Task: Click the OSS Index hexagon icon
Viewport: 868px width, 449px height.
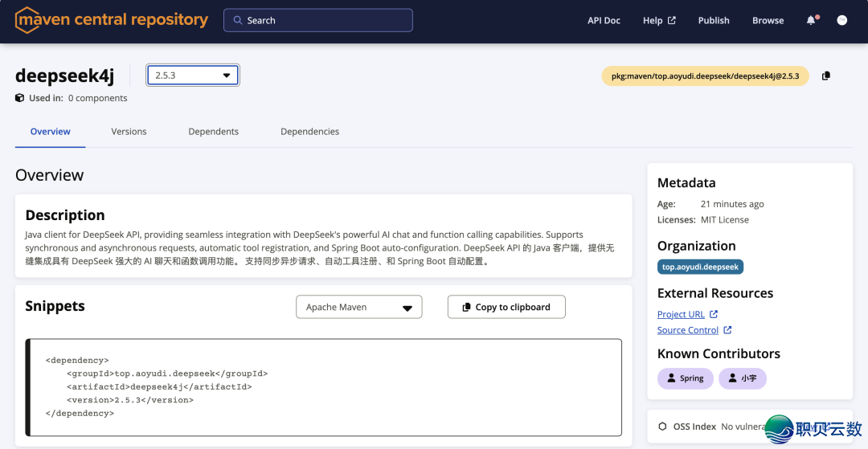Action: pyautogui.click(x=662, y=427)
